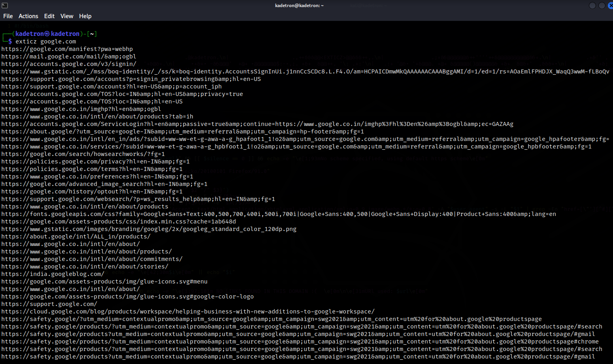Click the signin_privatebrowsing support URL
Viewport: 613px width, 364px height.
click(131, 79)
